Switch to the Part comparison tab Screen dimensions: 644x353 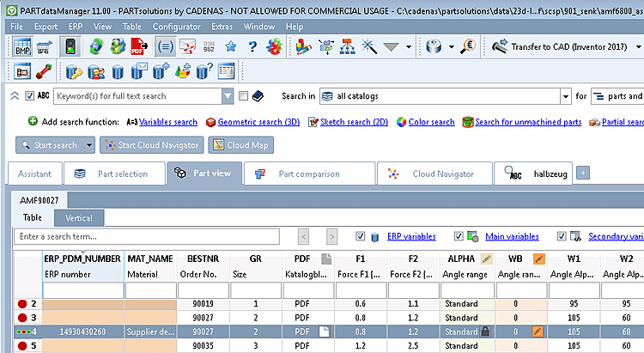click(310, 173)
